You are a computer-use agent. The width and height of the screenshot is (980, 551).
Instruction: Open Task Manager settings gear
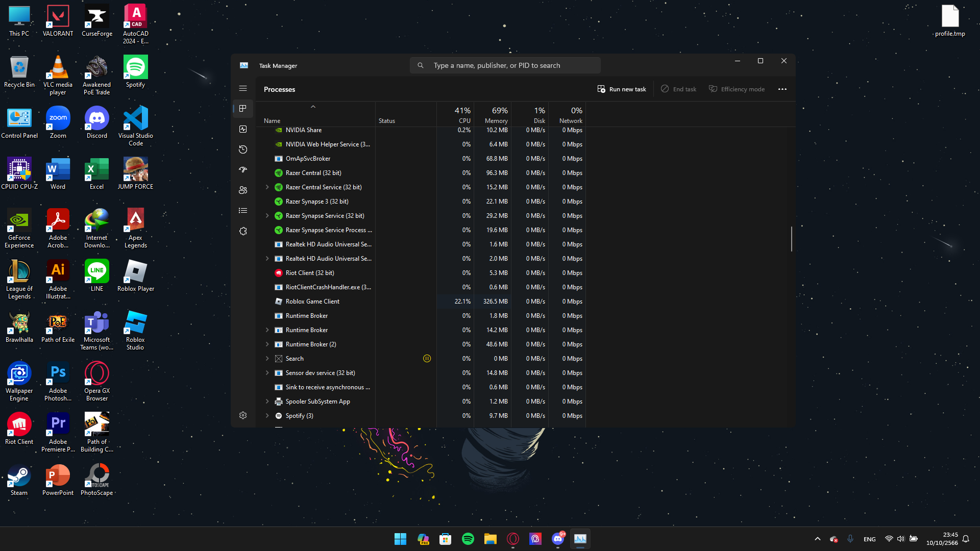point(243,415)
